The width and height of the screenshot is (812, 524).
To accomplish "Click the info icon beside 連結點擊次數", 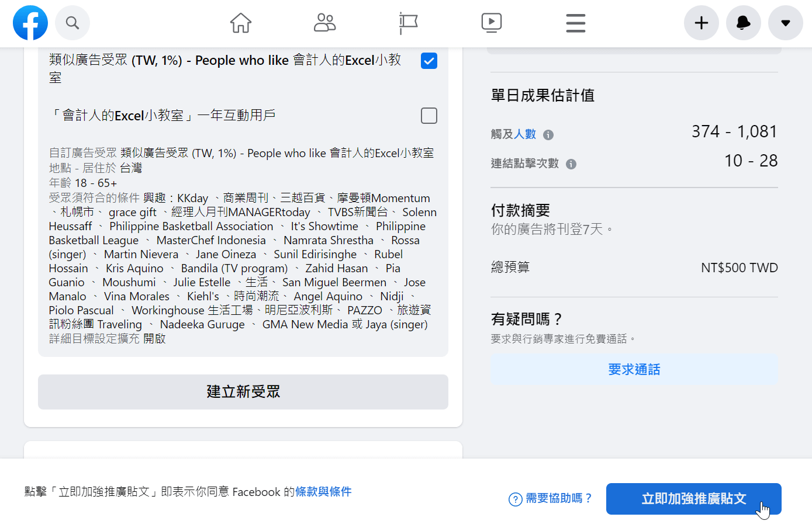I will pos(571,164).
